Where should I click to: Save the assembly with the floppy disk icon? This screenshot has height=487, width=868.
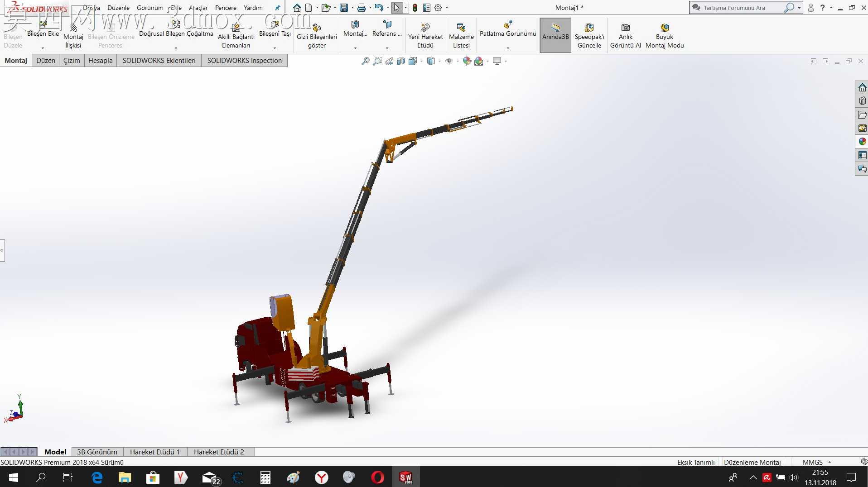pyautogui.click(x=344, y=8)
